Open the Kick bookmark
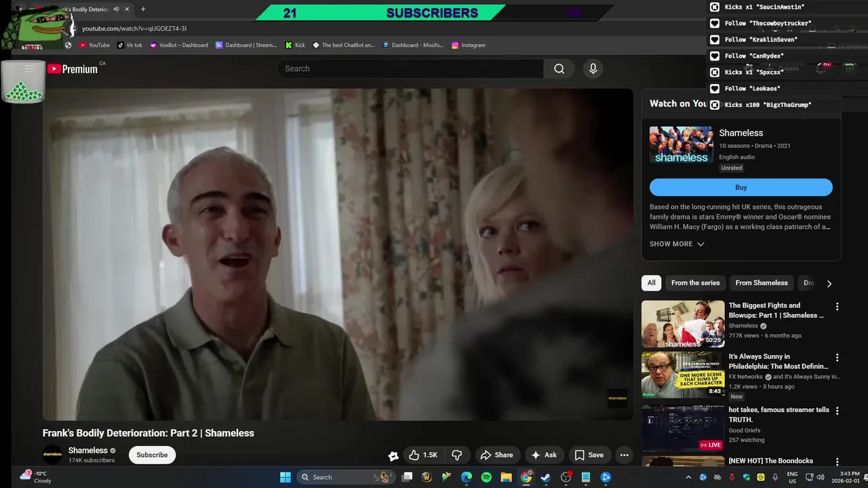Screen dimensions: 868x488 [x=295, y=45]
